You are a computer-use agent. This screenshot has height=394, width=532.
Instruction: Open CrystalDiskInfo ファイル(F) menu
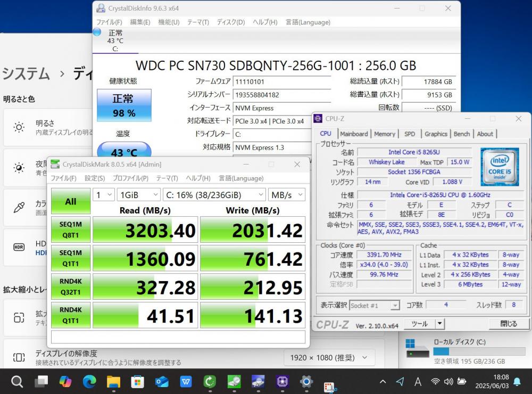[x=109, y=22]
